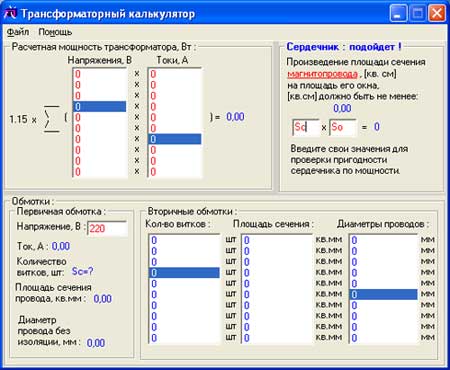Select highlighted seventh row in Токи list

pos(175,139)
